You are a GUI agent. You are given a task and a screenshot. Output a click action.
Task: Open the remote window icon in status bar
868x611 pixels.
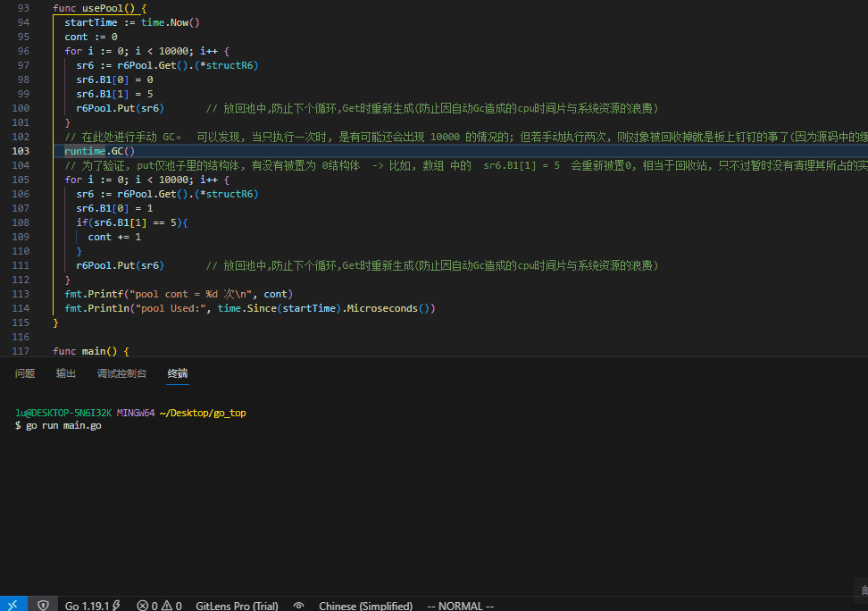click(13, 605)
